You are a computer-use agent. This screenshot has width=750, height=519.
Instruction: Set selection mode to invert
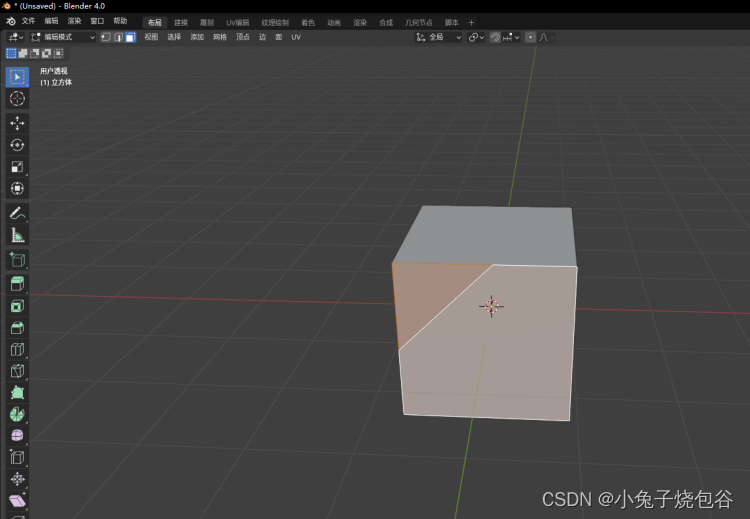[x=46, y=53]
